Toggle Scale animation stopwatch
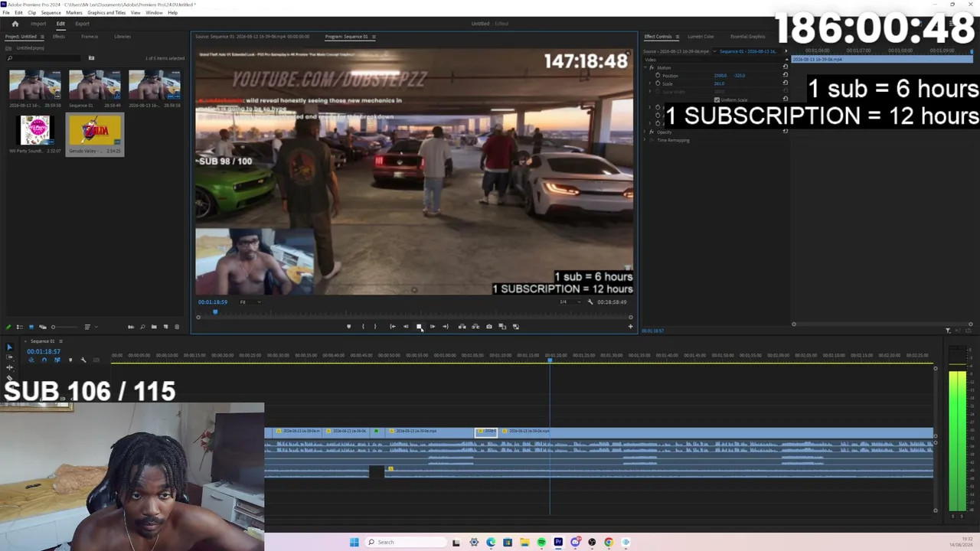The height and width of the screenshot is (551, 980). 658,84
